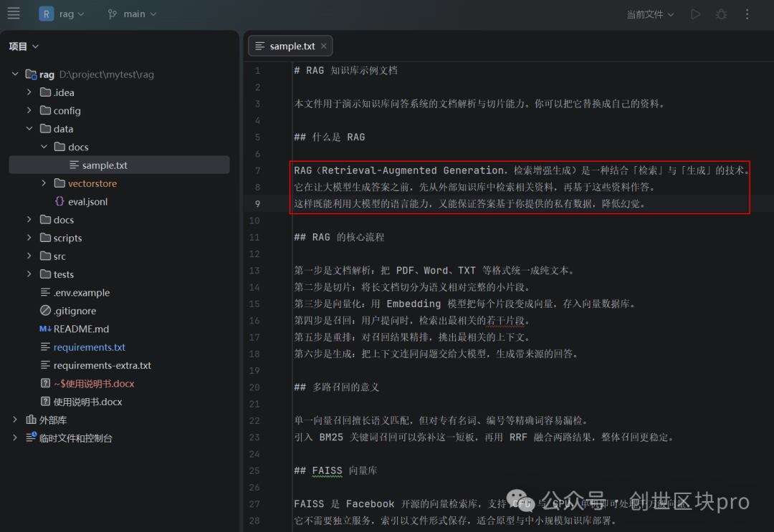Click line number 9 in the gutter
The width and height of the screenshot is (774, 532).
[x=257, y=203]
